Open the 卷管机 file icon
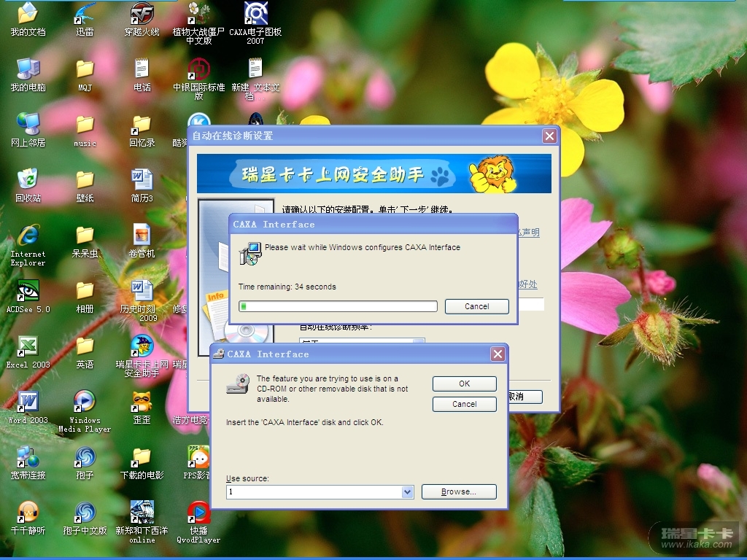This screenshot has width=747, height=560. pos(142,241)
